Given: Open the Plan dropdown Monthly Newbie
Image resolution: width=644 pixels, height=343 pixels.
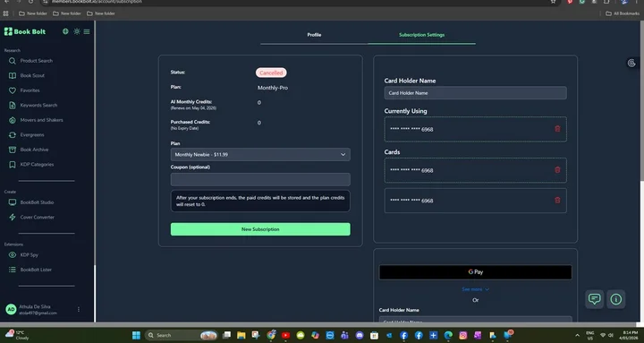Looking at the screenshot, I should pyautogui.click(x=260, y=155).
